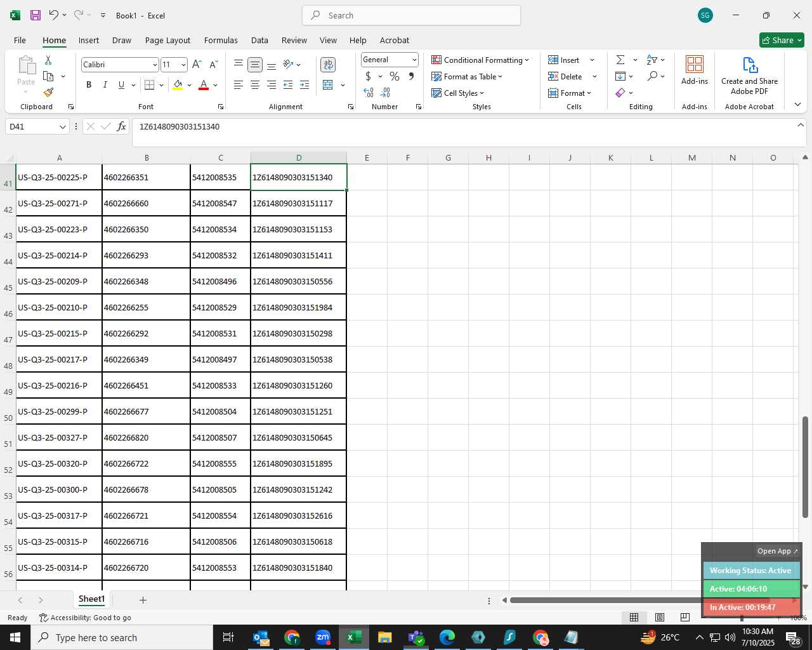Toggle Wrap Text button
The image size is (812, 650).
[x=328, y=64]
